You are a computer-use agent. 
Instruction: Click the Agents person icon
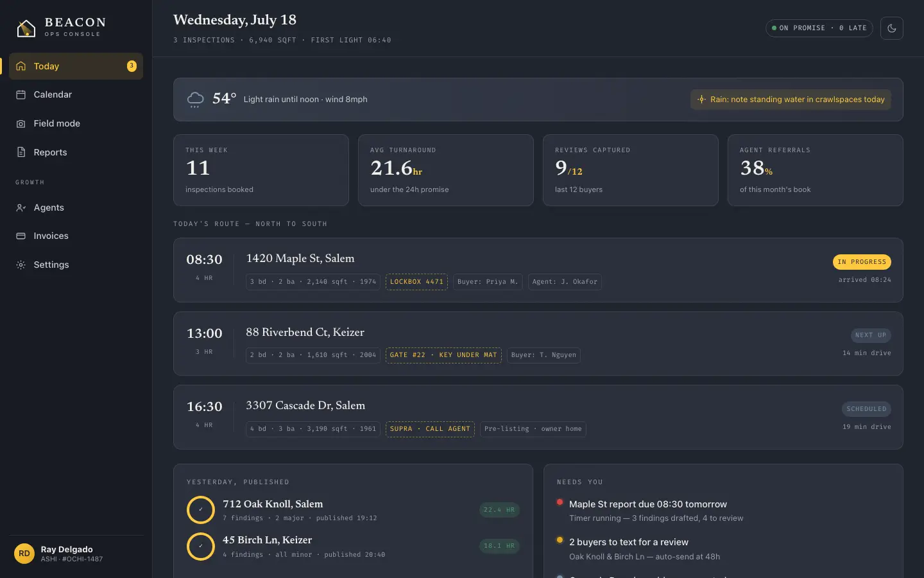coord(21,207)
